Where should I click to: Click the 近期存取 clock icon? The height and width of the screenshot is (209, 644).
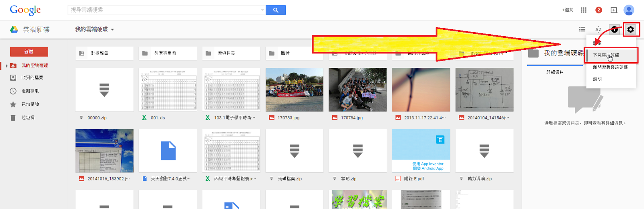click(x=13, y=91)
